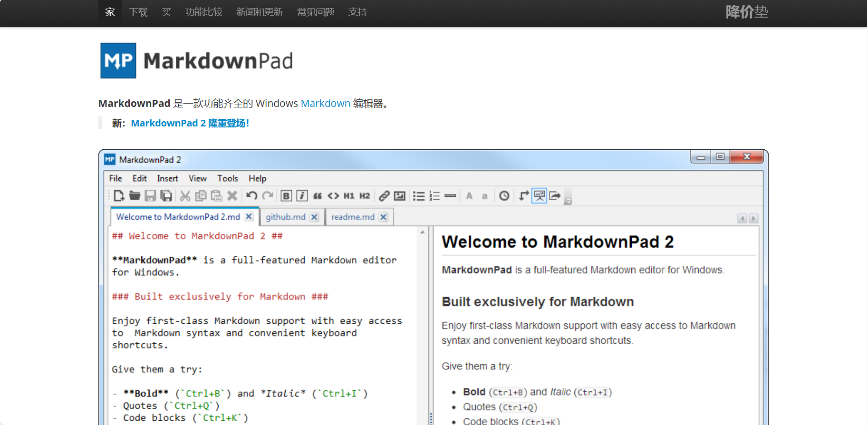Insert a blockquote with the quote icon
The height and width of the screenshot is (425, 868).
(x=318, y=196)
